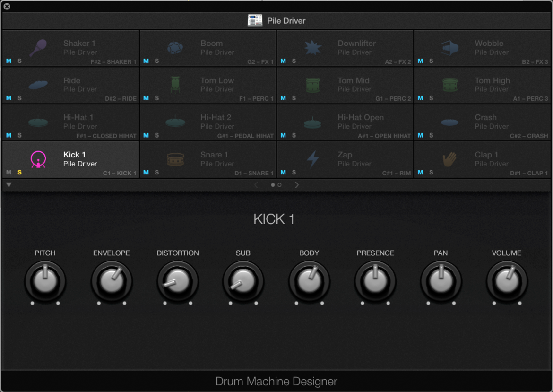Solo the Hi-Hat Open pad
The image size is (553, 392).
294,136
